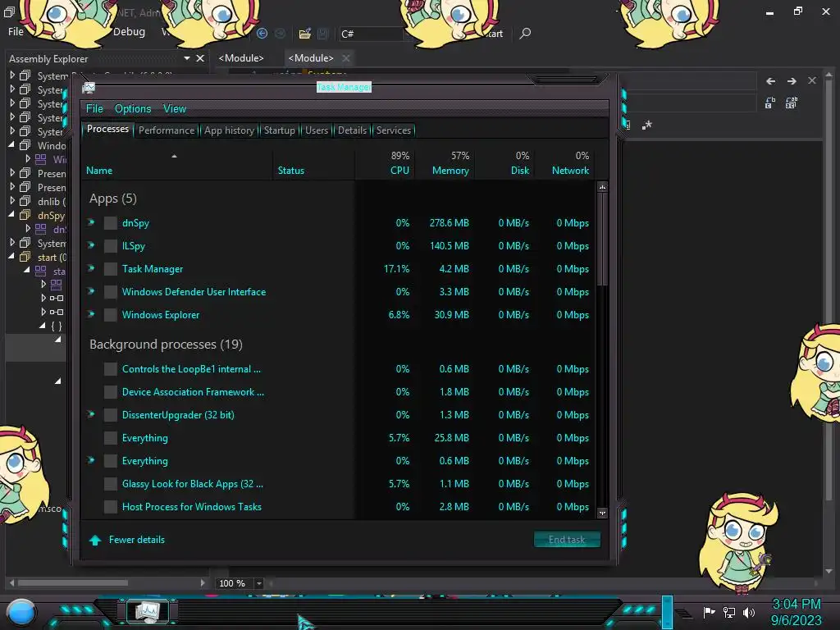Open Assembly Explorer panel options arrow
Screen dimensions: 840x630
186,58
